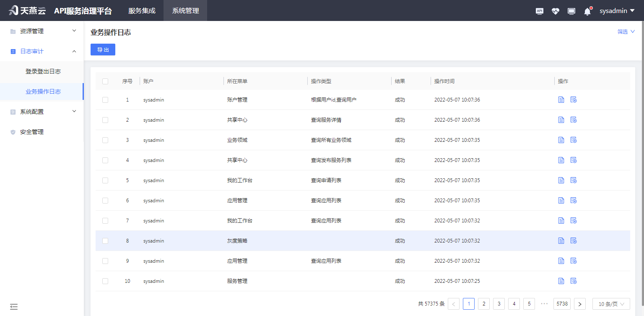Open the sysadmin user dropdown
Image resolution: width=644 pixels, height=316 pixels.
(616, 10)
